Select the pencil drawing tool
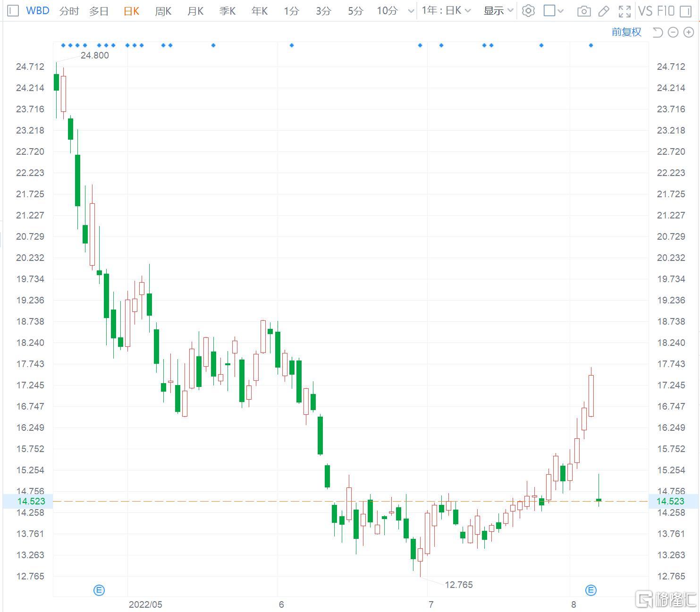 pos(604,11)
